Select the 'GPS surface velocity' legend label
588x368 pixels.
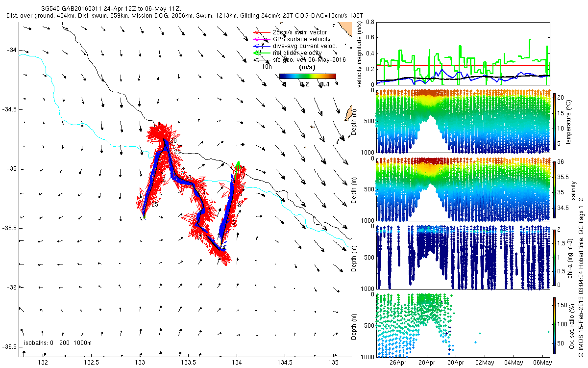click(x=302, y=39)
